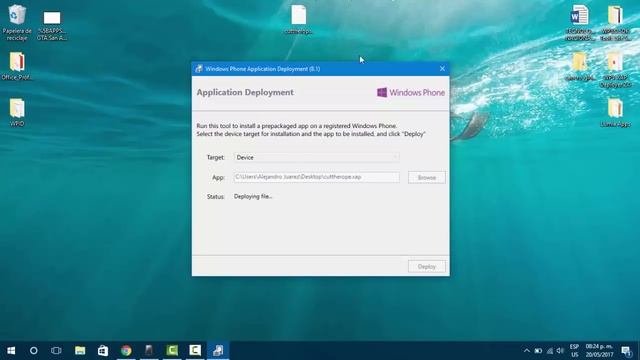The height and width of the screenshot is (360, 640).
Task: Select the blank file icon at top center
Action: 299,19
